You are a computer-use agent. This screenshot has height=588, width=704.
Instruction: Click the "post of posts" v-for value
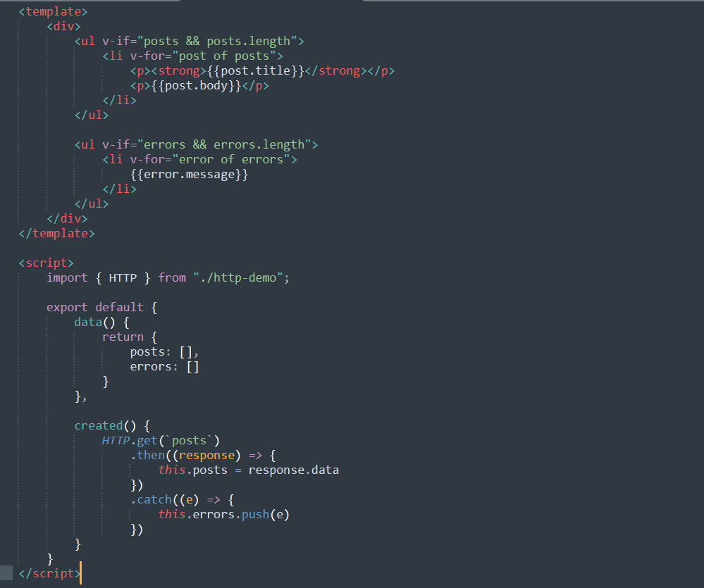(224, 56)
